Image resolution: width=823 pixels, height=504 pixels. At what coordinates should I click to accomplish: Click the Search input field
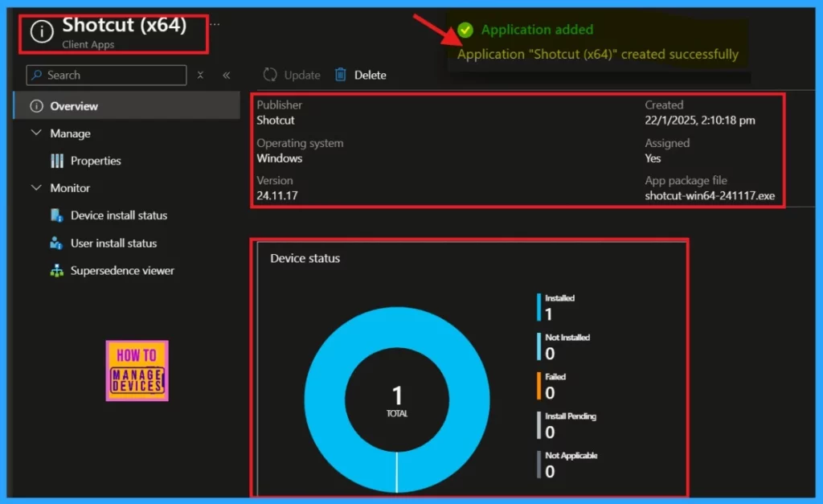click(x=107, y=75)
